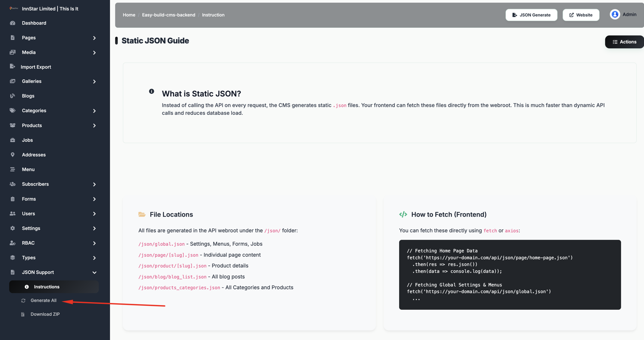
Task: Click the Admin user avatar icon
Action: (x=615, y=15)
